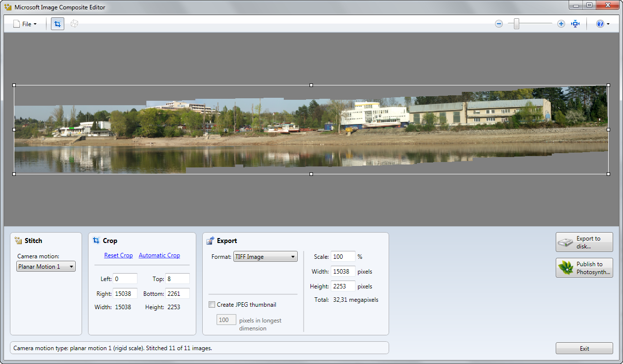Click the Crop panel header icon

click(x=96, y=241)
